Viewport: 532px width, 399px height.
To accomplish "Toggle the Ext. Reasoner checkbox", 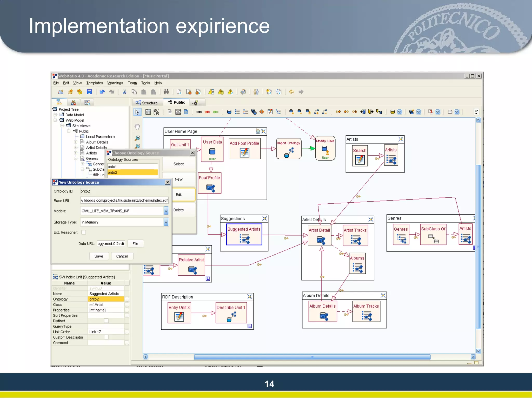I will pyautogui.click(x=84, y=232).
